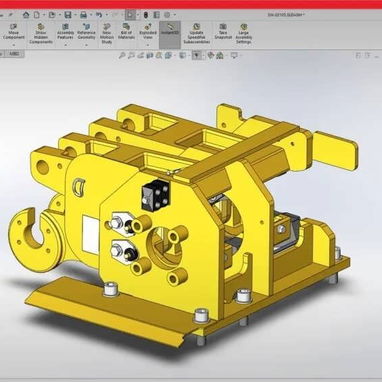Expand the Open file dropdown arrow
382x382 pixels.
[60, 15]
